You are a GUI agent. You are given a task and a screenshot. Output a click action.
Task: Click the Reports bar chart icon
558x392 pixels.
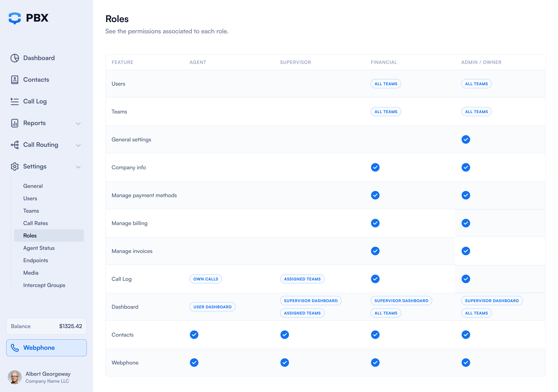(x=15, y=123)
